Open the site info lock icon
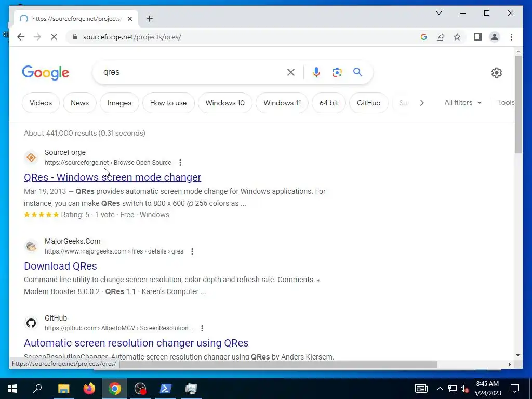 (x=75, y=37)
